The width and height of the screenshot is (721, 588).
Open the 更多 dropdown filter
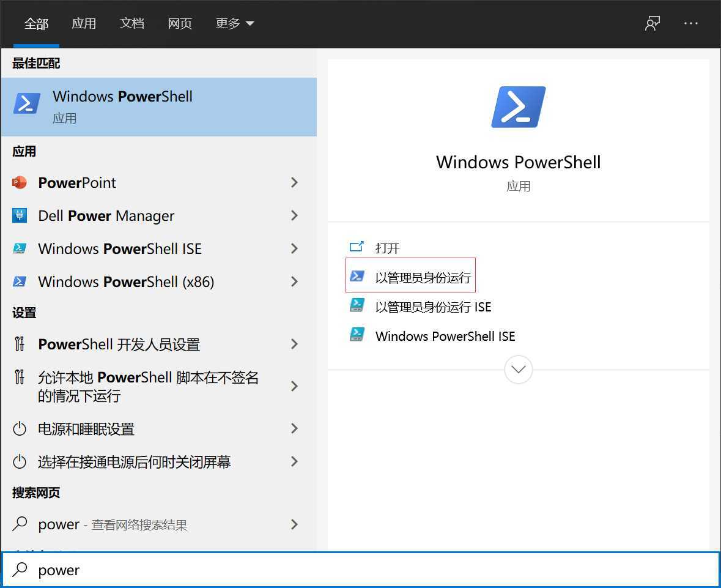click(235, 23)
